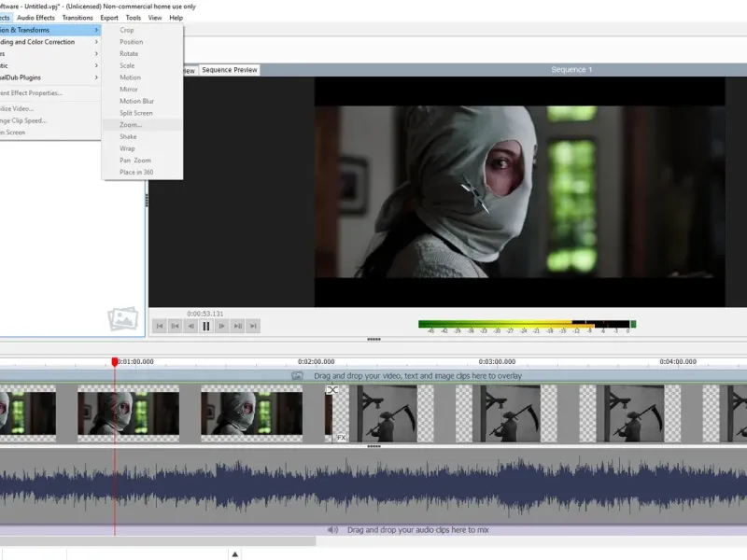
Task: Open the Blending and Color Correction entry
Action: [x=50, y=42]
